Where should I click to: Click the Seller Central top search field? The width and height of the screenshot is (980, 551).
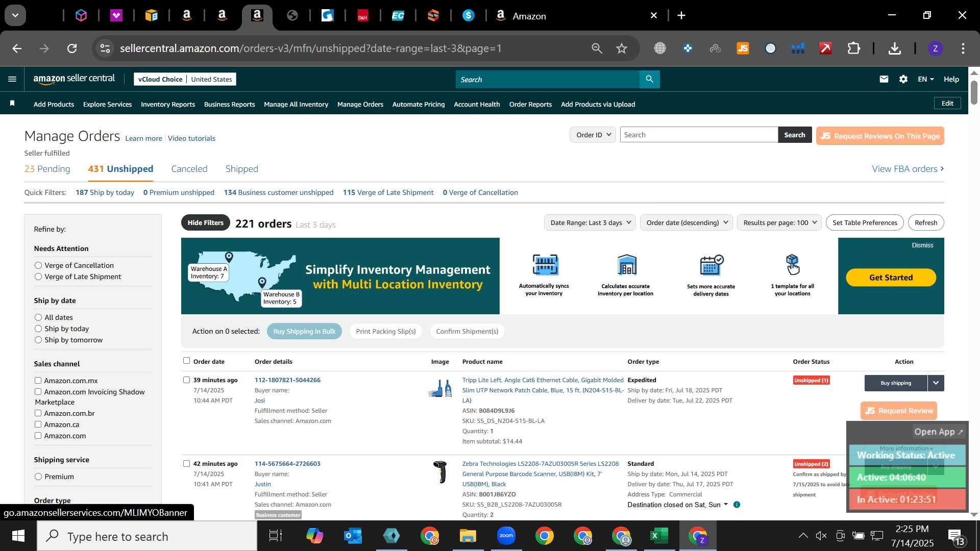click(x=548, y=79)
